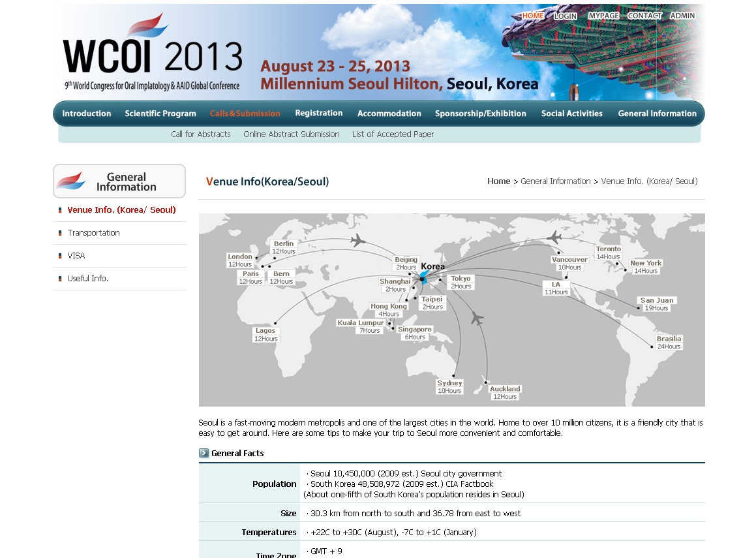Click the Temperatures row label
The width and height of the screenshot is (756, 558).
click(x=269, y=532)
